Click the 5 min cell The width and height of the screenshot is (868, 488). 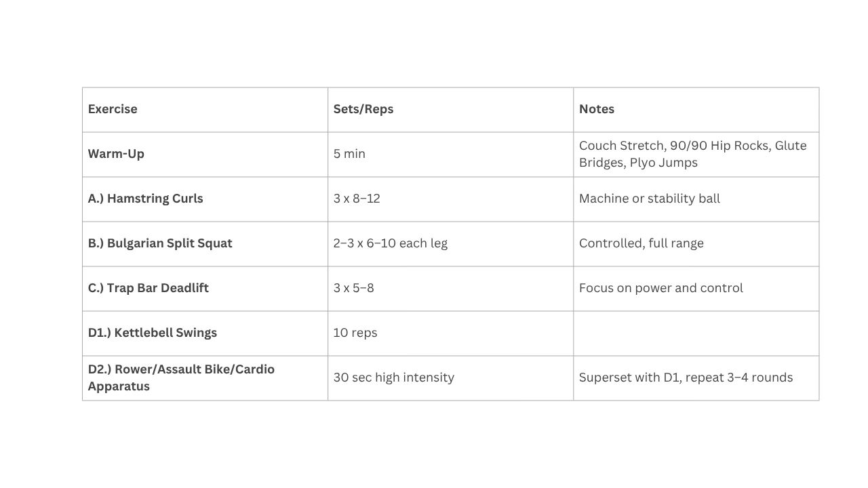coord(349,154)
